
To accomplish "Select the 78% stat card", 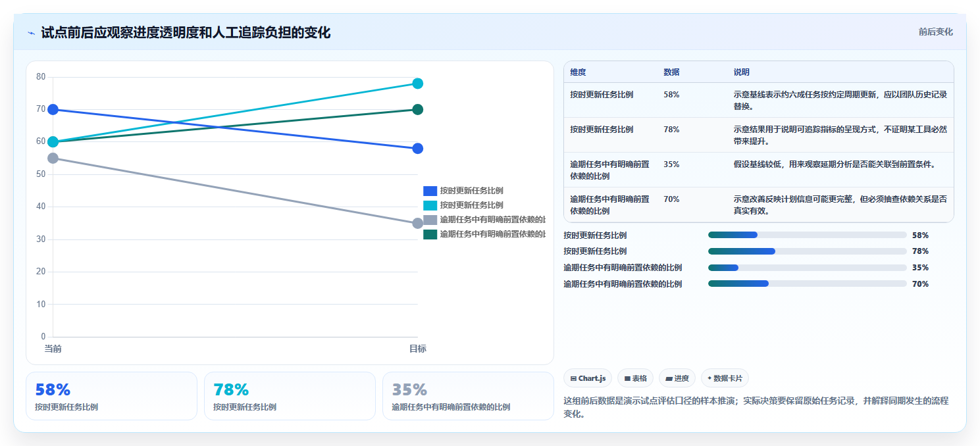I will tap(290, 396).
